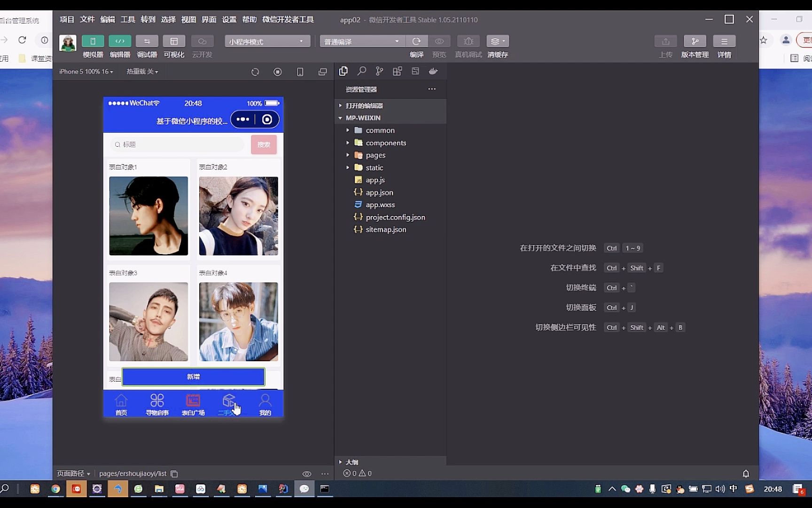Toggle page path visibility eye icon
The height and width of the screenshot is (508, 812).
[307, 474]
